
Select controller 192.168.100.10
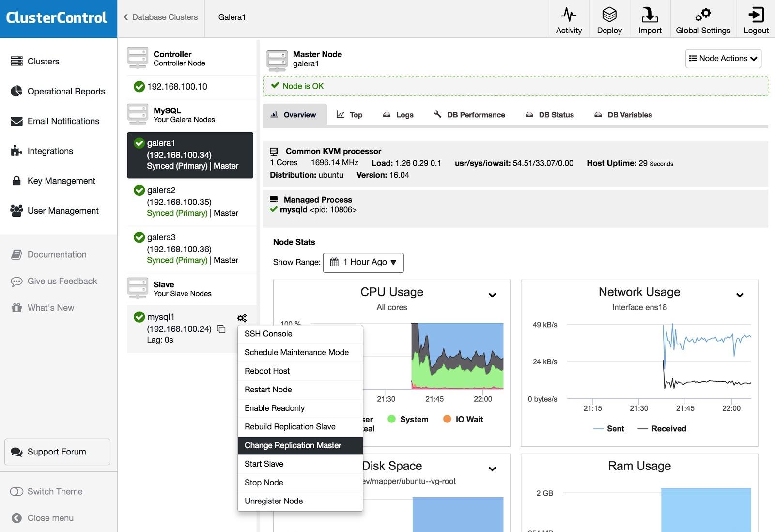pos(177,87)
